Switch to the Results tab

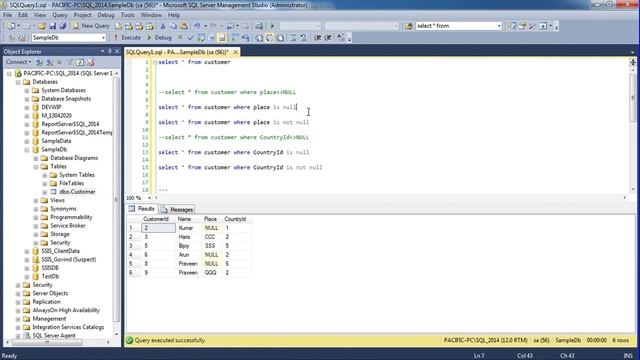pyautogui.click(x=142, y=209)
